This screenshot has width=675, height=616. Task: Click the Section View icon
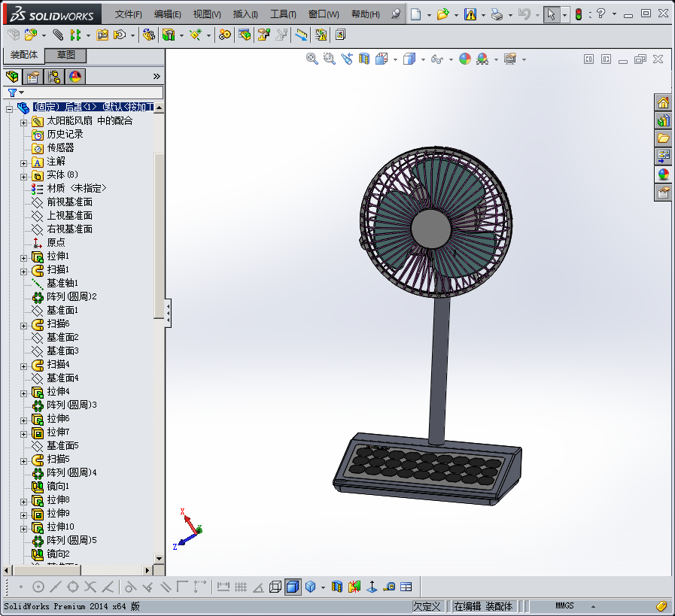click(x=364, y=59)
